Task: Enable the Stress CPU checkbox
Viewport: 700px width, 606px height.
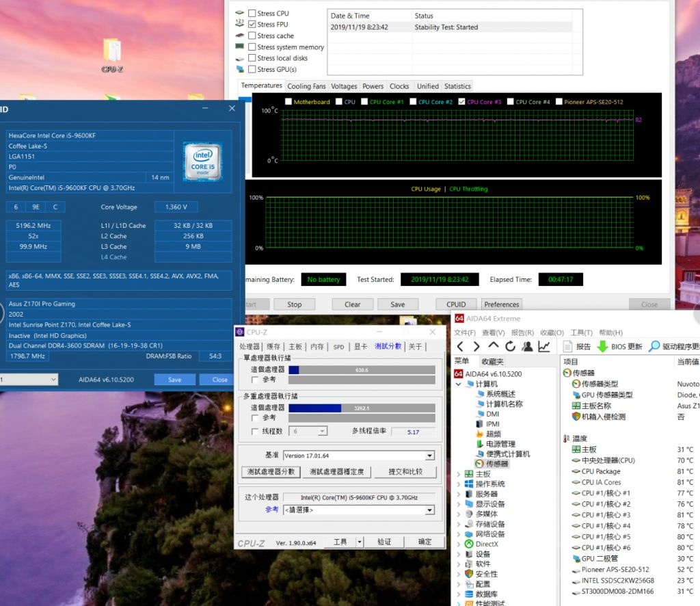Action: point(252,13)
